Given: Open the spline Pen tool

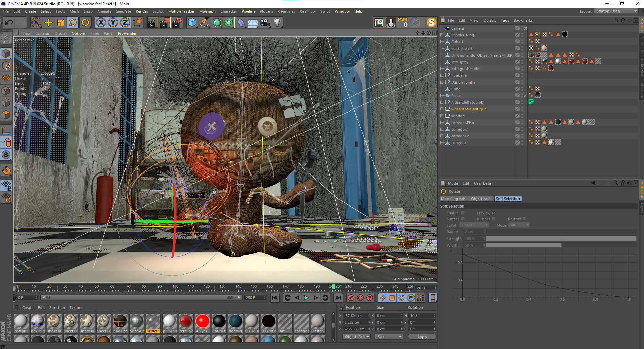Looking at the screenshot, I should (x=204, y=23).
